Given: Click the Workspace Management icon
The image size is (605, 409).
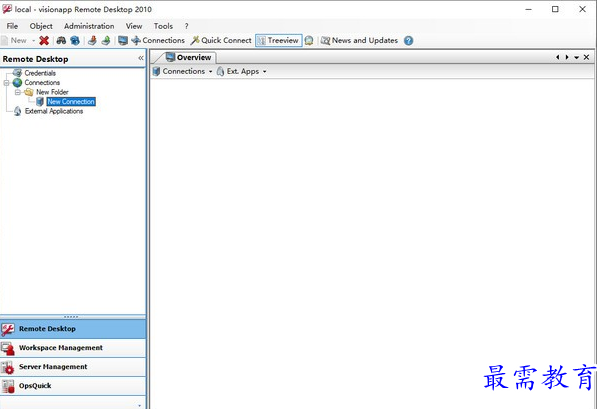Looking at the screenshot, I should pos(8,348).
